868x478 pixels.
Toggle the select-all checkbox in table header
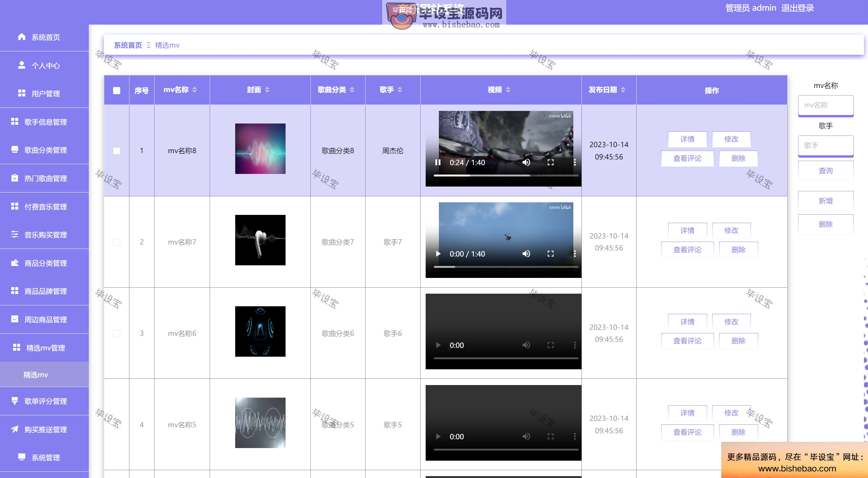point(116,90)
